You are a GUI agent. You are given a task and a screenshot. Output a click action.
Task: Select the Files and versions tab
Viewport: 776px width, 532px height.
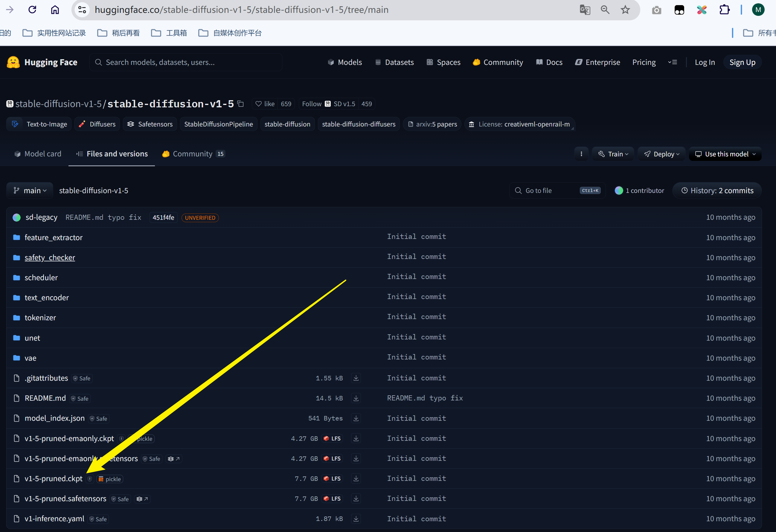(x=112, y=154)
